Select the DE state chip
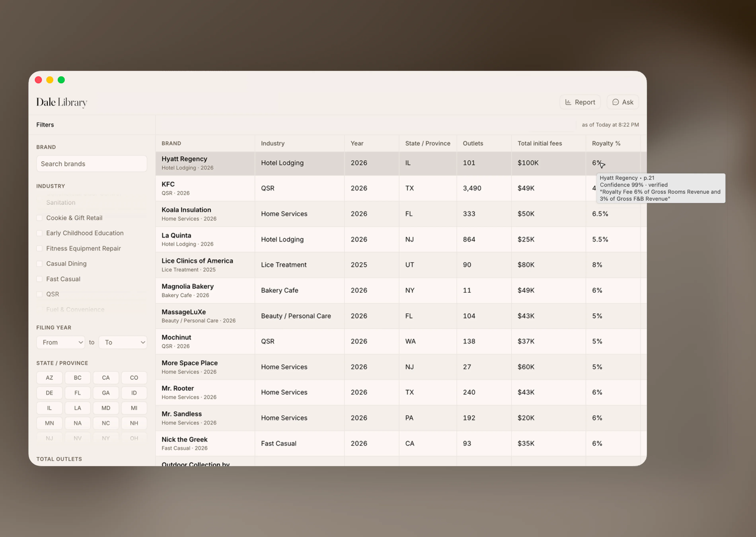Screen dimensions: 756x537 49,393
